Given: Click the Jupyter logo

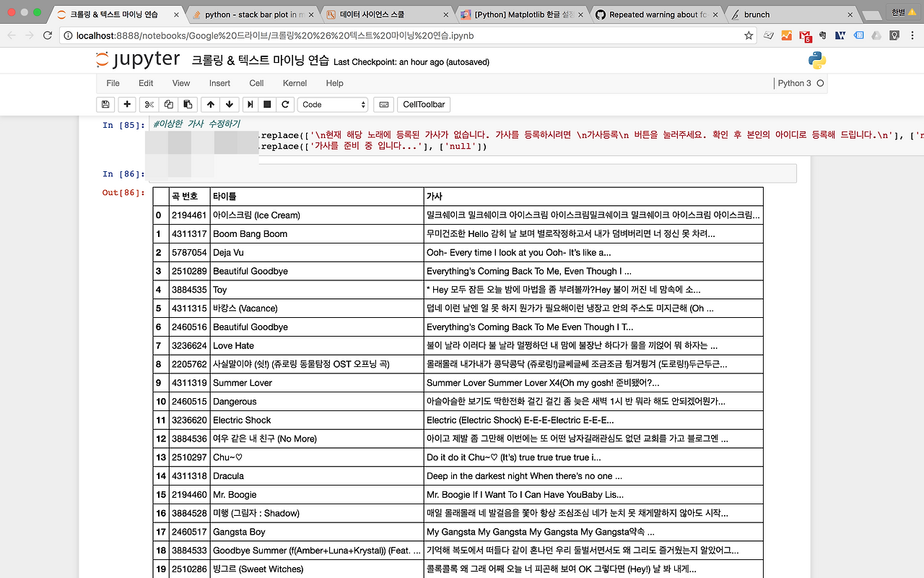Looking at the screenshot, I should (139, 60).
